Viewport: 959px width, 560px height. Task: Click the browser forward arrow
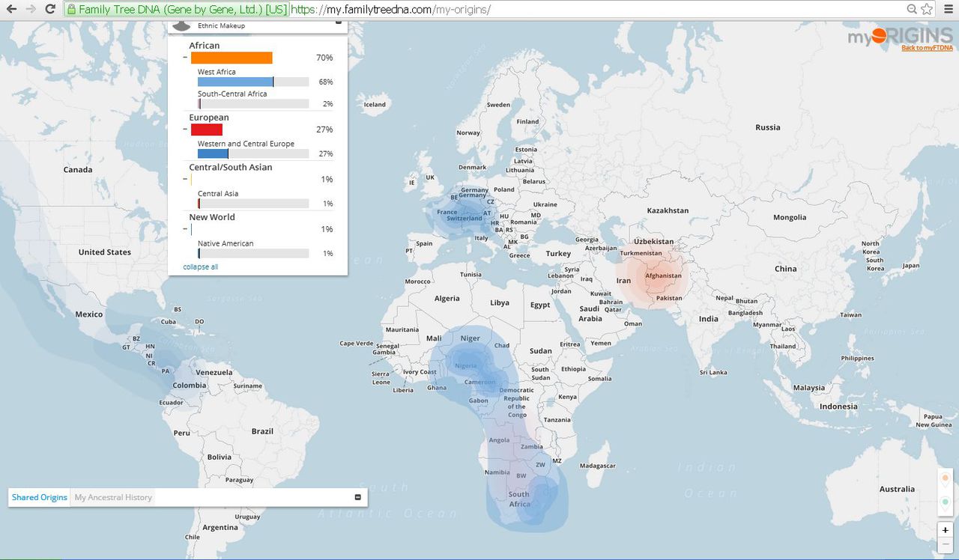pyautogui.click(x=31, y=10)
